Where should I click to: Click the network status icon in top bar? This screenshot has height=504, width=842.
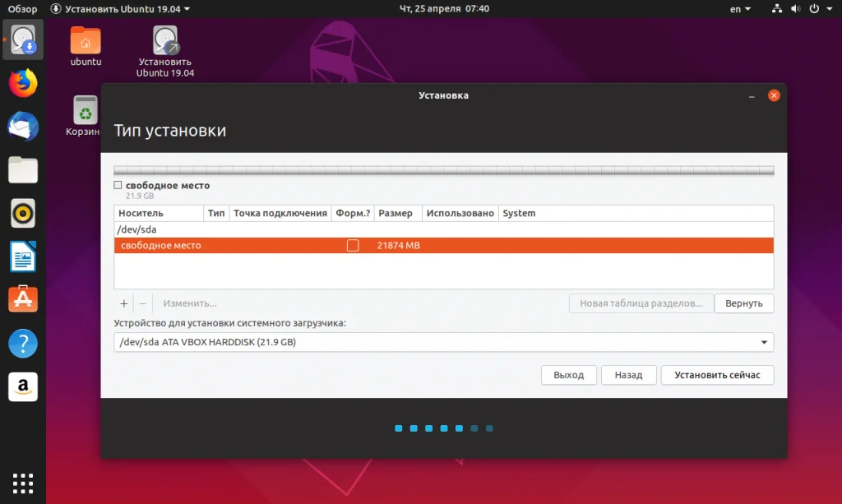(776, 8)
